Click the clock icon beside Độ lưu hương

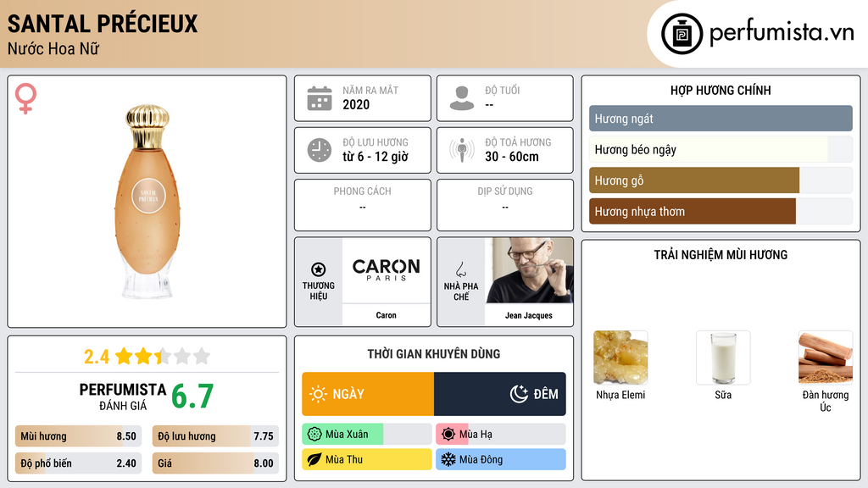click(x=320, y=150)
